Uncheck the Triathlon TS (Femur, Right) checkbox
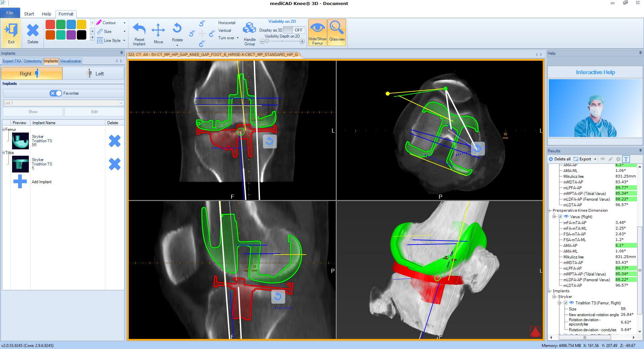The height and width of the screenshot is (349, 644). coord(566,303)
